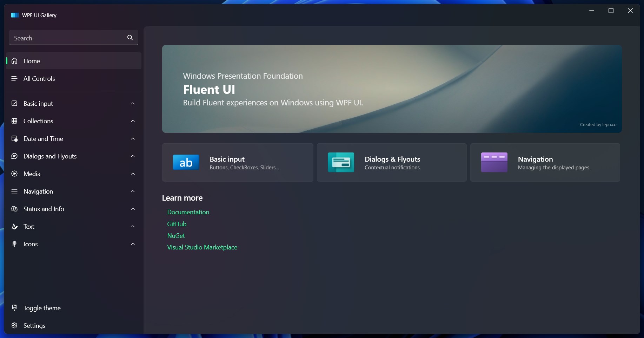
Task: Click the Basic input checkbox icon
Action: [14, 103]
